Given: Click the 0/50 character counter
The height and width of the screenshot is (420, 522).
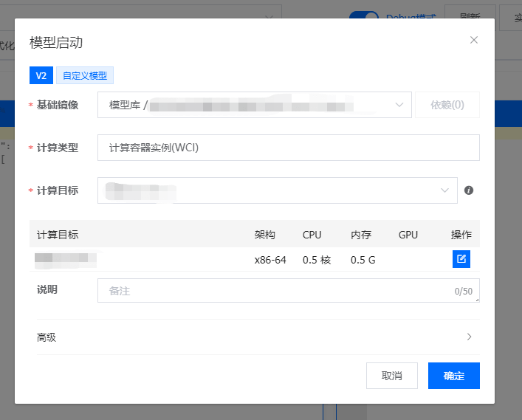Looking at the screenshot, I should [x=464, y=292].
